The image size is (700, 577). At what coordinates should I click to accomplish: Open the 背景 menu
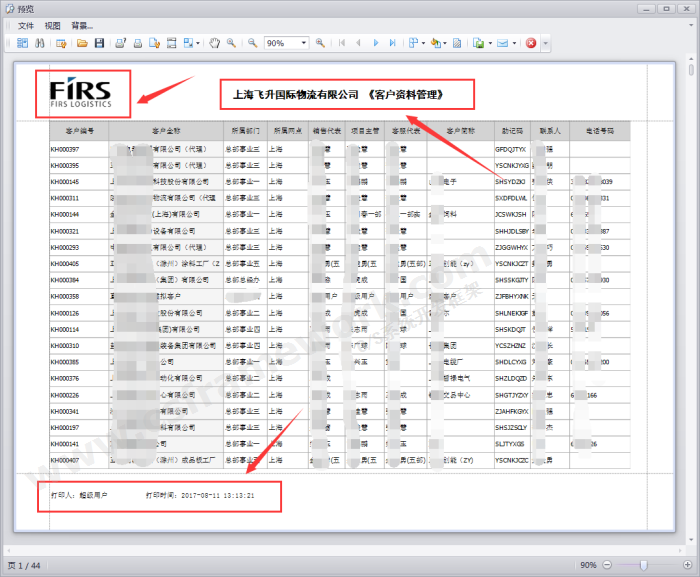(82, 25)
